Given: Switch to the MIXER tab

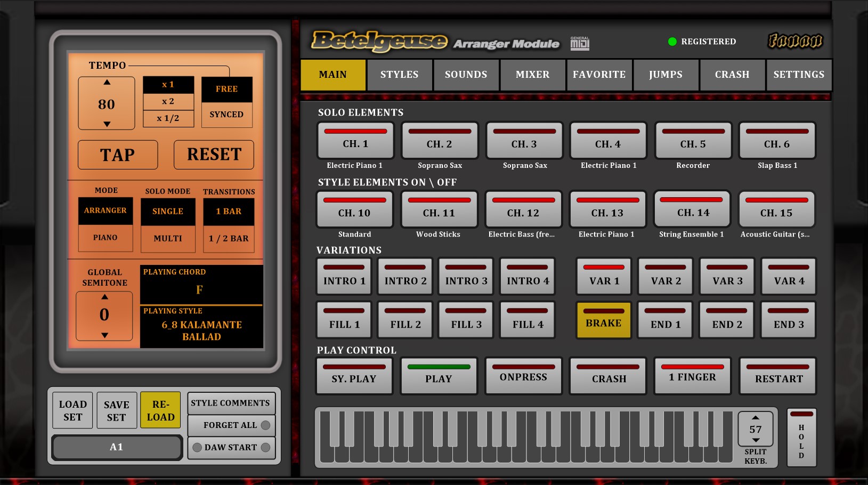Looking at the screenshot, I should coord(532,75).
